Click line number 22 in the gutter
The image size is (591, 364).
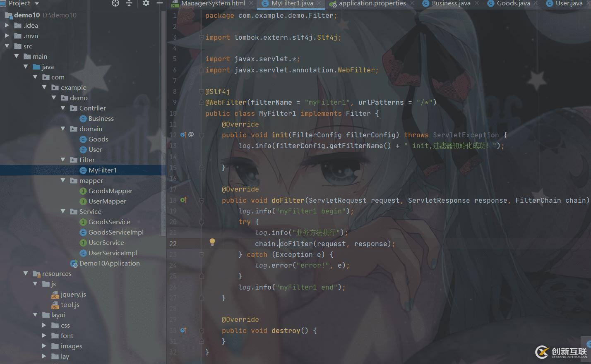pos(173,244)
